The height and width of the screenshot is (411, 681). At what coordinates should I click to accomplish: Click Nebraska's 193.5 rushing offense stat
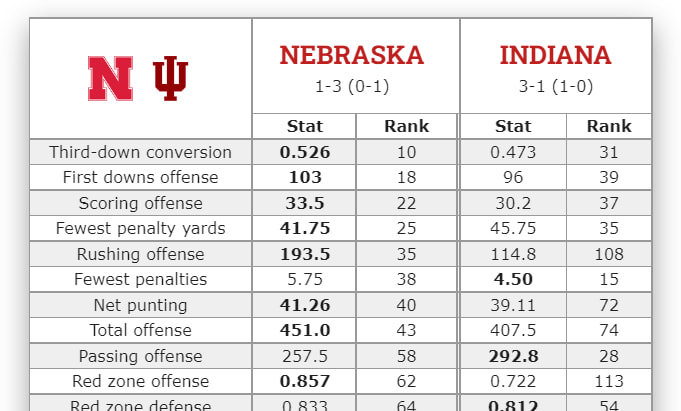tap(305, 254)
